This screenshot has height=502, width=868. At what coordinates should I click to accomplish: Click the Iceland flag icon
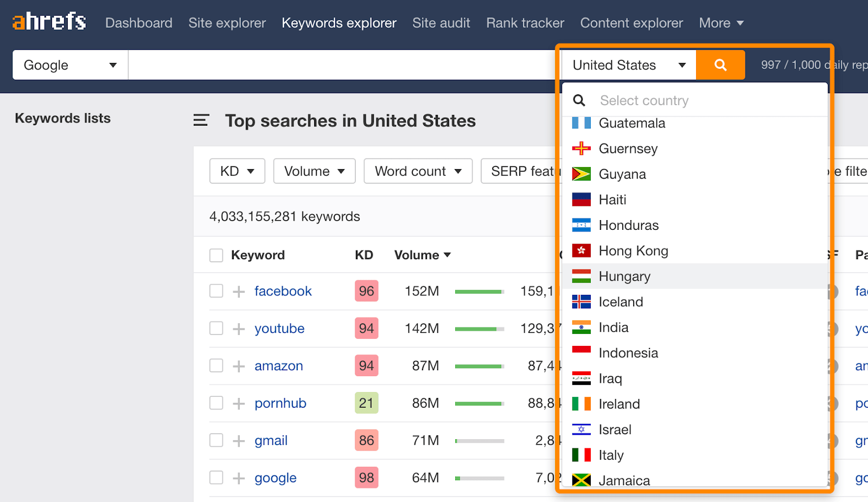coord(582,302)
